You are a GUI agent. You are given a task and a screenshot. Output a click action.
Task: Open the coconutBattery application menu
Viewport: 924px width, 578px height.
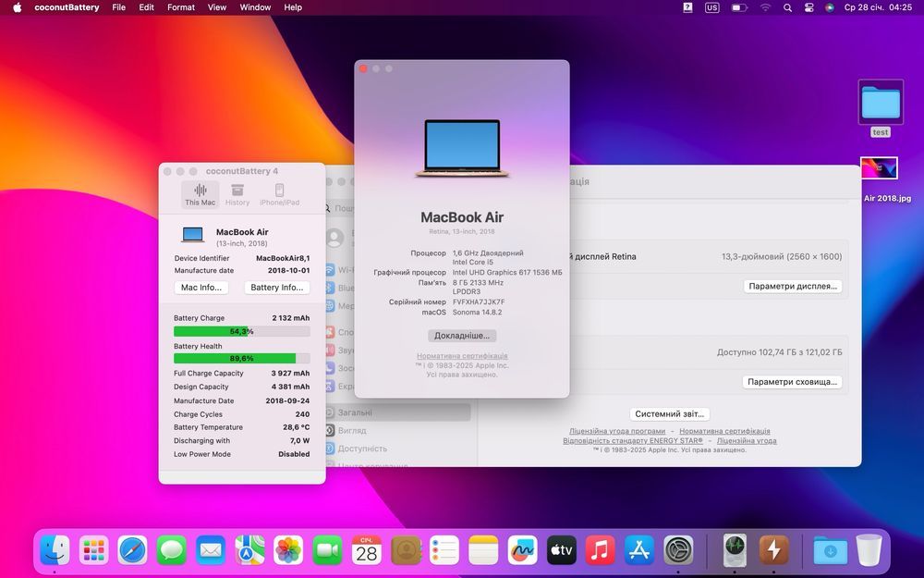(67, 7)
